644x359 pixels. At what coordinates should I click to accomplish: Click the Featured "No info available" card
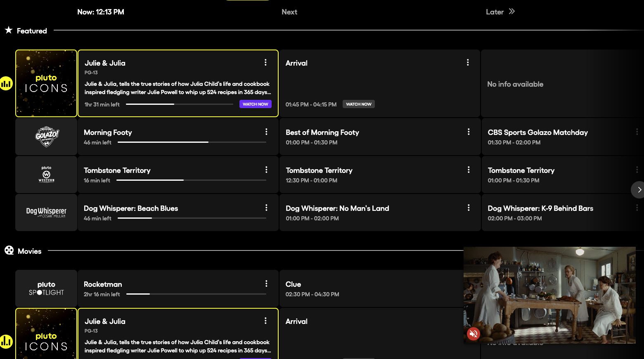click(562, 83)
